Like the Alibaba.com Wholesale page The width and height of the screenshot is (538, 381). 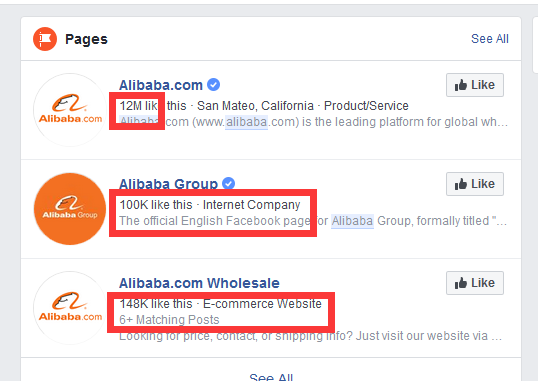(x=475, y=283)
